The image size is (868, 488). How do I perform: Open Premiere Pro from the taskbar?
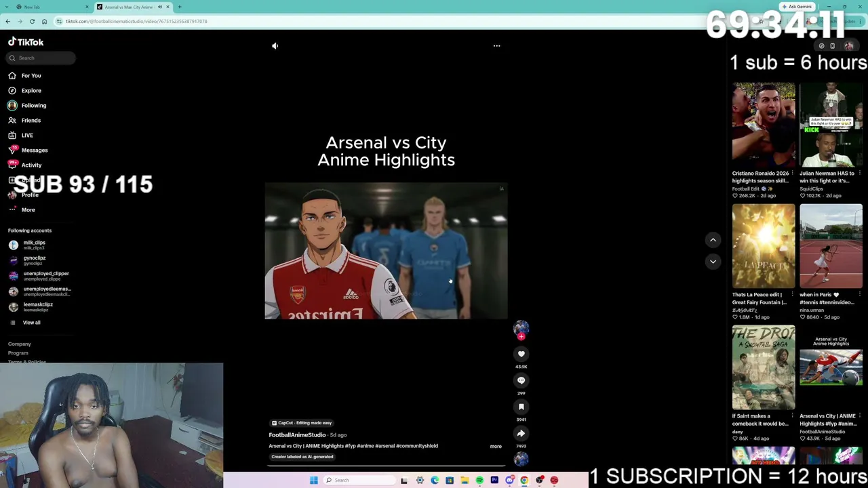(x=494, y=481)
